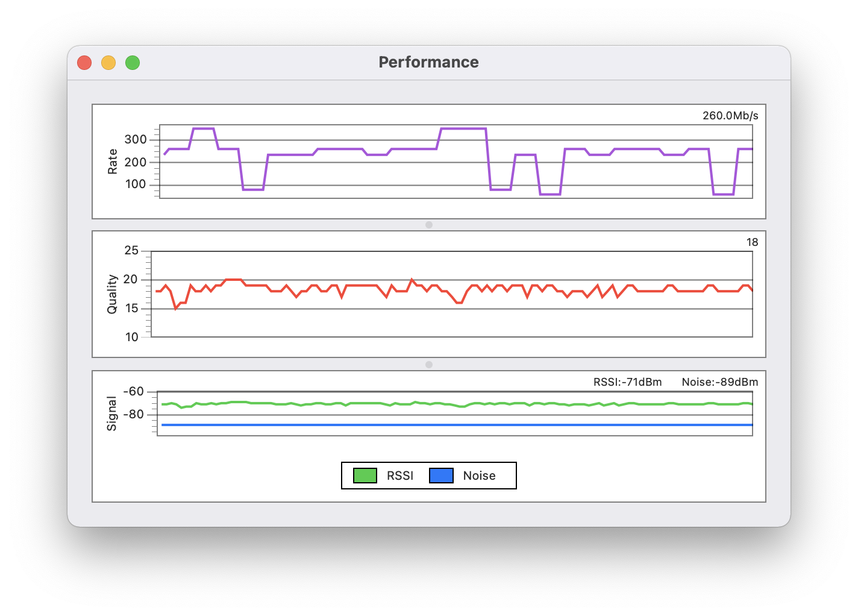Close the Performance window with red button
The height and width of the screenshot is (616, 858).
(x=84, y=63)
